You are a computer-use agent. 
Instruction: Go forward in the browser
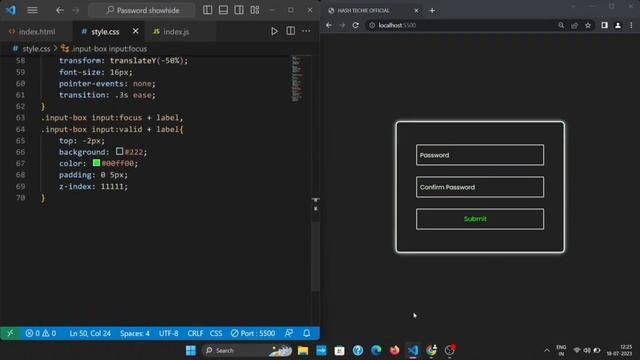tap(342, 25)
